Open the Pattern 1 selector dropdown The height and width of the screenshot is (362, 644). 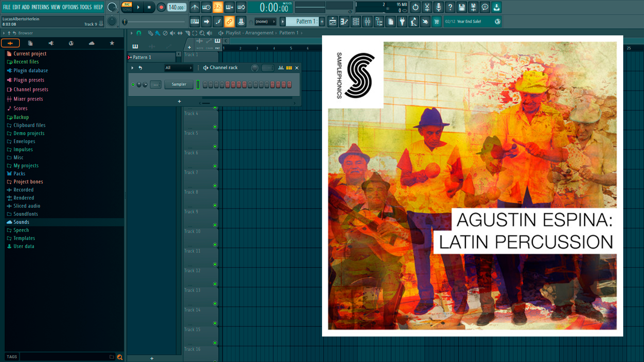click(x=302, y=21)
